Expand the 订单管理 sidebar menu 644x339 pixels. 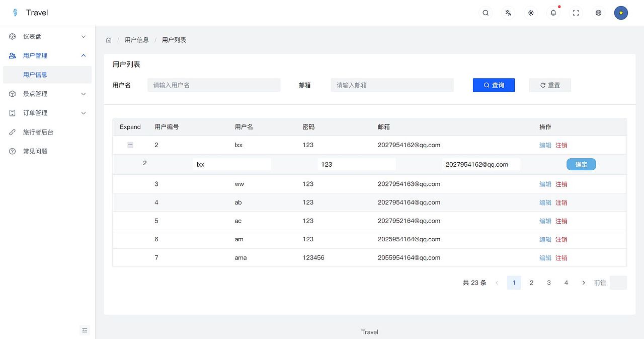pos(47,113)
